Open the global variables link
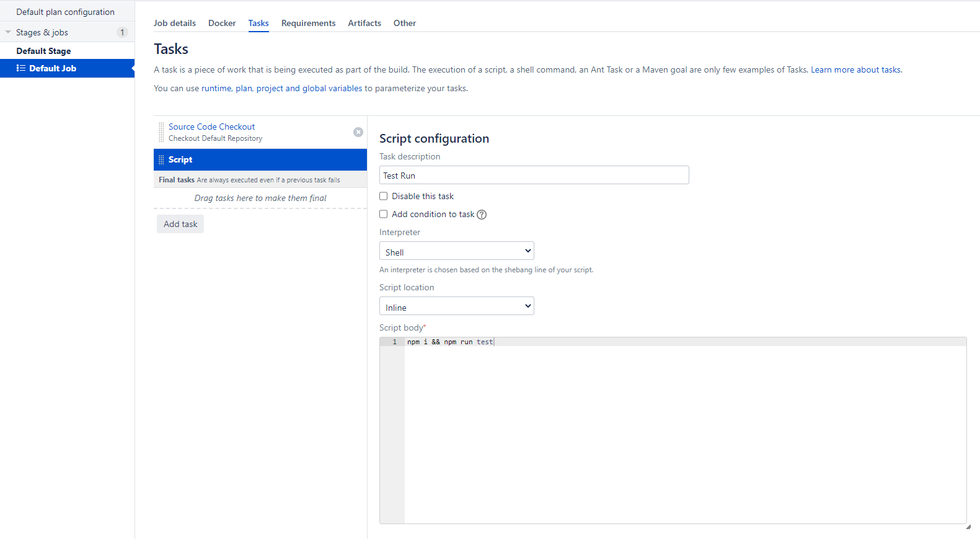Image resolution: width=980 pixels, height=539 pixels. click(332, 89)
